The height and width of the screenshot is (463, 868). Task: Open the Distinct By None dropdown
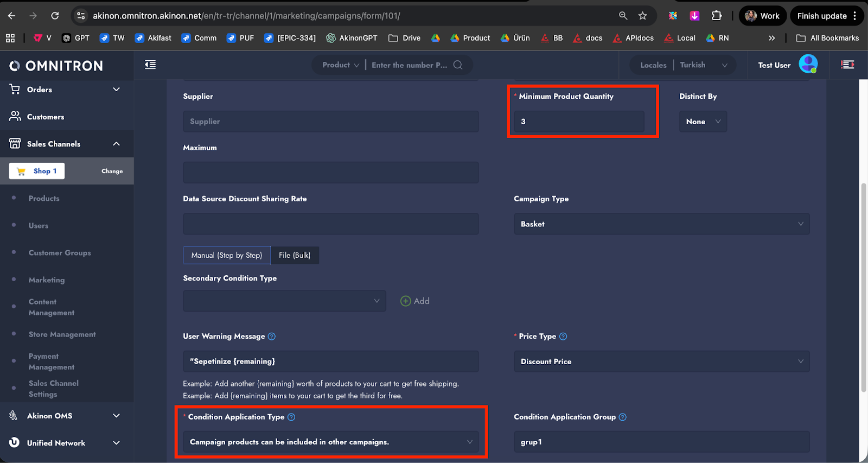click(x=703, y=122)
